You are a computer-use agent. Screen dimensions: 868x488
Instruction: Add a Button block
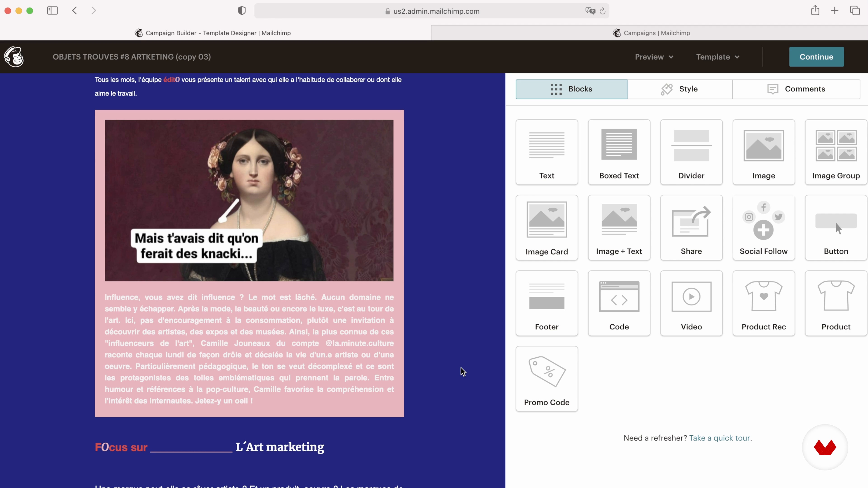(836, 228)
